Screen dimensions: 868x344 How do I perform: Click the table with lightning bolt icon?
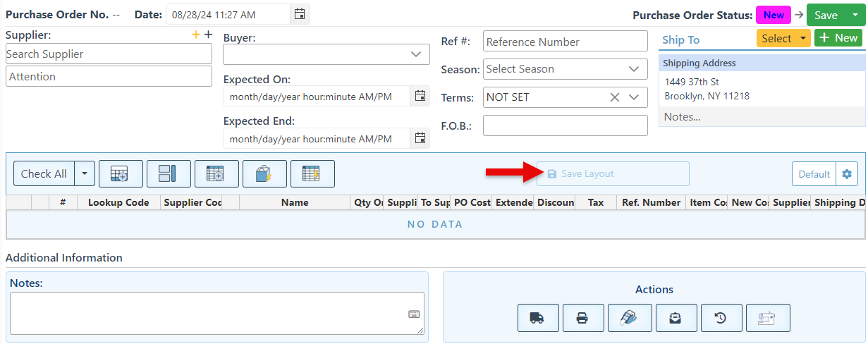point(312,173)
